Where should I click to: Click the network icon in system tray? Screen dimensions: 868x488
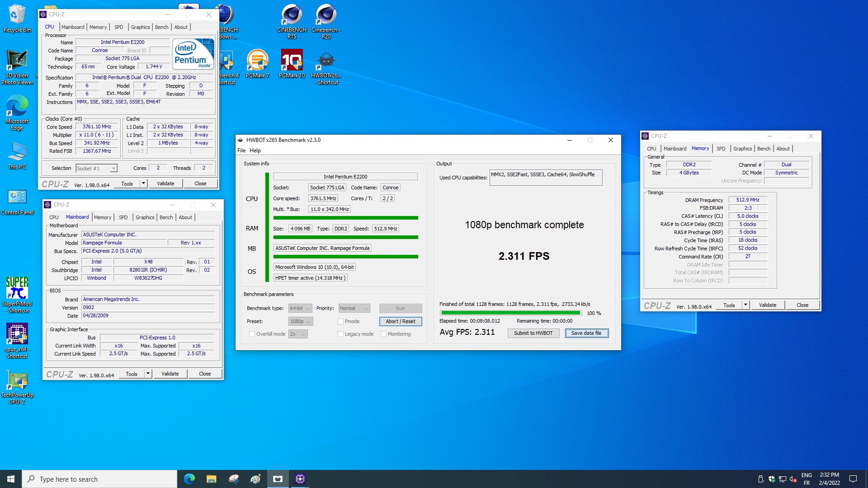point(782,479)
